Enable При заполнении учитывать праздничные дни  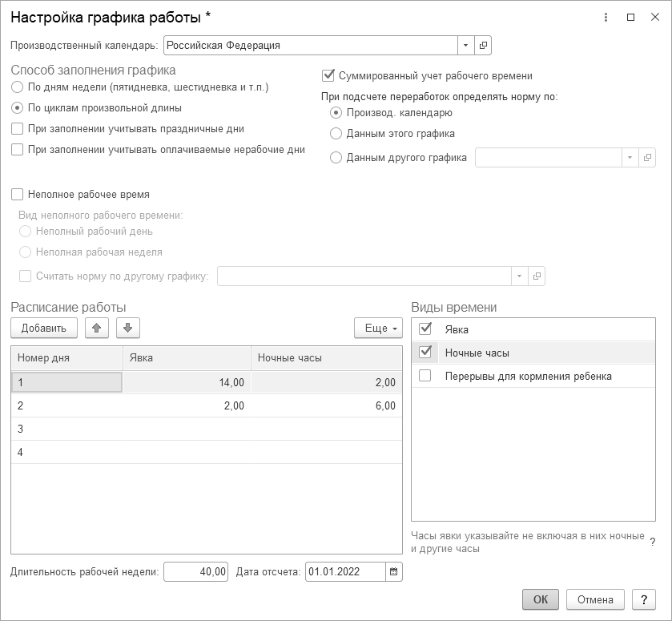[x=18, y=128]
